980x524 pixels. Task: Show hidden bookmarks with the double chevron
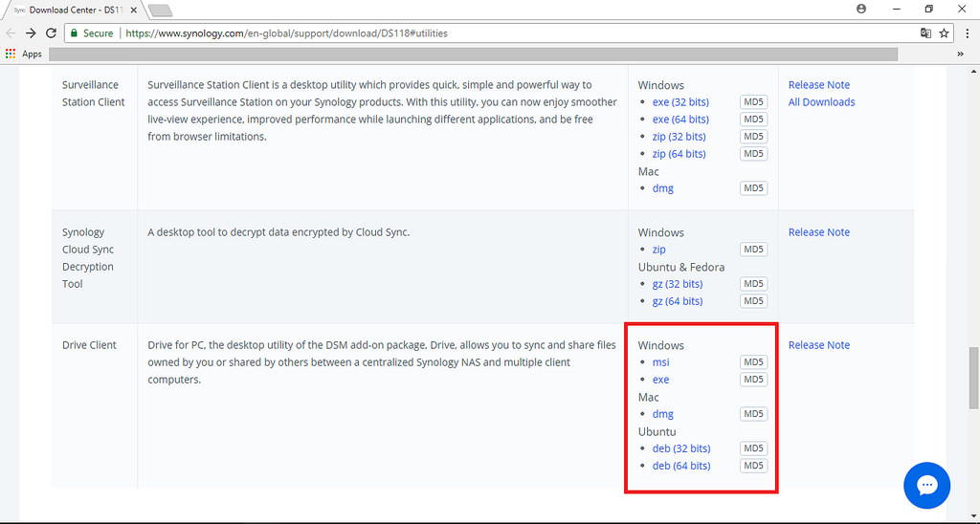click(x=960, y=54)
